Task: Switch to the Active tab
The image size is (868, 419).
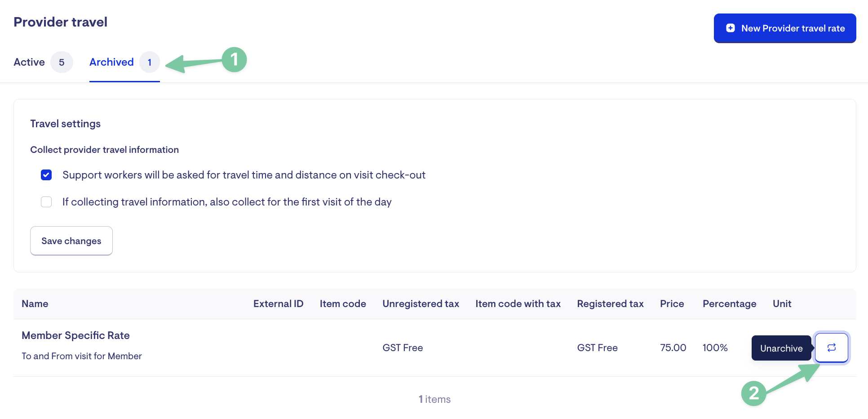Action: (x=29, y=62)
